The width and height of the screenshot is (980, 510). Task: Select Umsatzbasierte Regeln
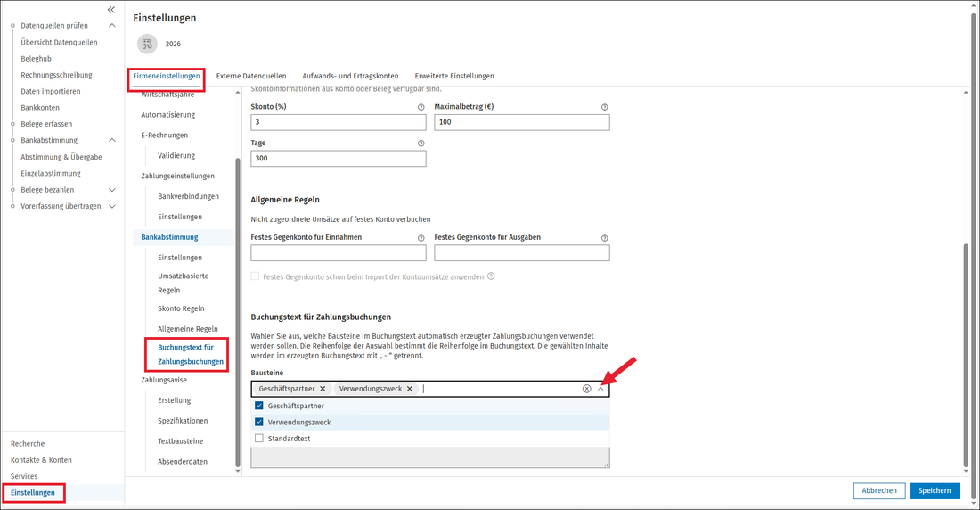pyautogui.click(x=184, y=283)
